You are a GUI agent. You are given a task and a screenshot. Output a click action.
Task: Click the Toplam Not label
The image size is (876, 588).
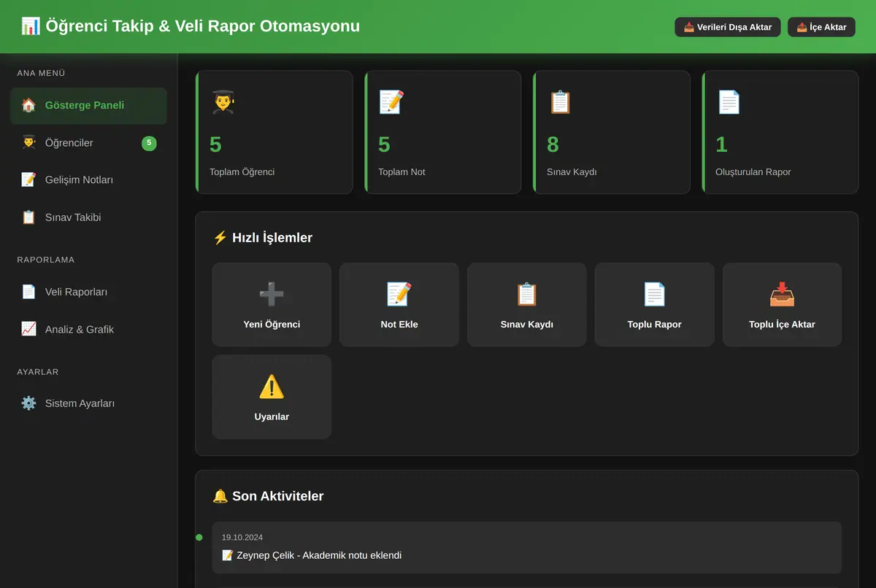tap(401, 172)
